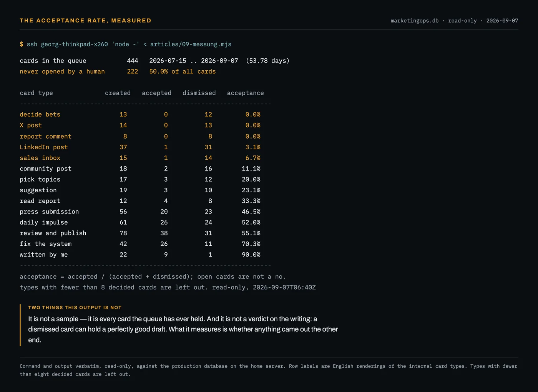This screenshot has height=392, width=538.
Task: Click the "3.1%" acceptance for LinkedIn post
Action: [x=253, y=147]
